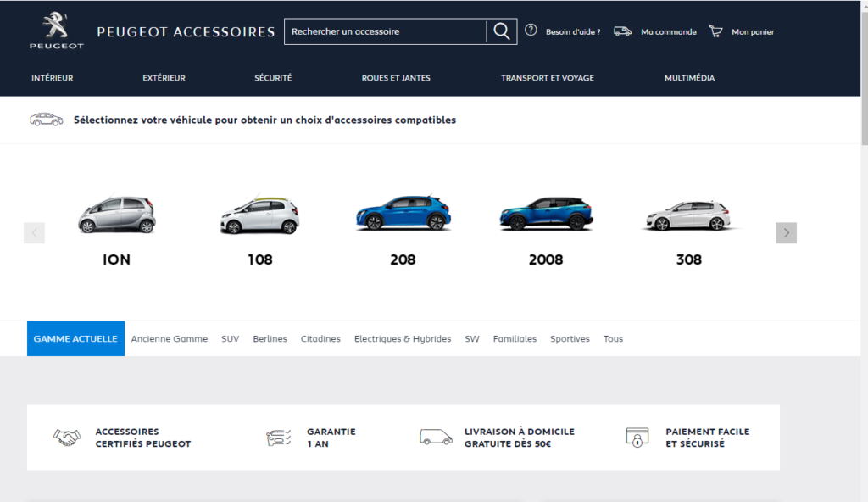868x502 pixels.
Task: Open the EXTÉRIEUR menu
Action: [x=164, y=78]
